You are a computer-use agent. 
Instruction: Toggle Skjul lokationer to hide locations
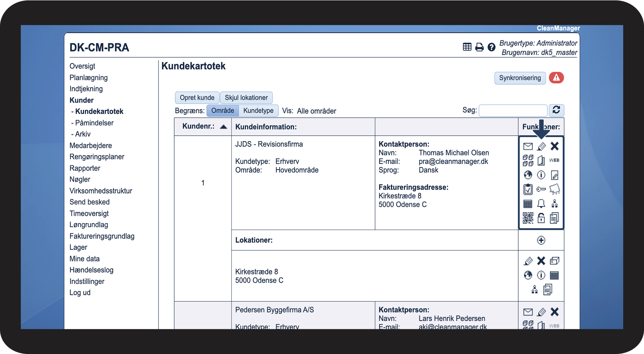[x=246, y=98]
